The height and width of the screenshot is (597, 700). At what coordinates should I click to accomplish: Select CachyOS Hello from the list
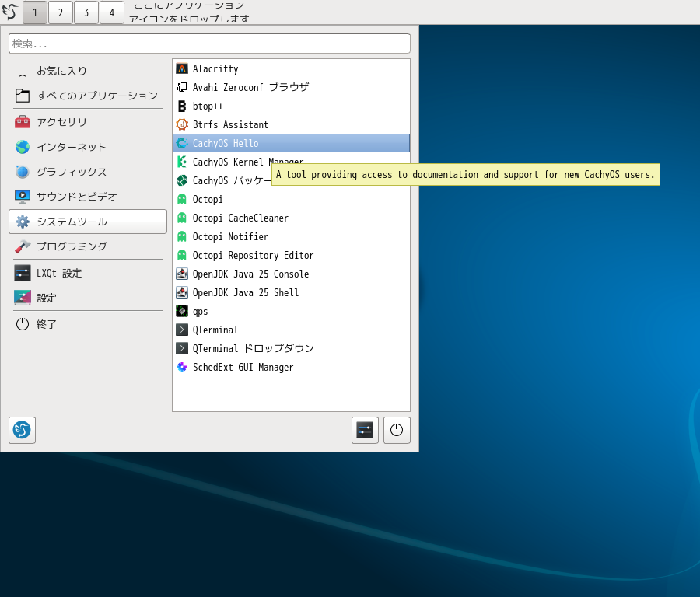[x=226, y=143]
